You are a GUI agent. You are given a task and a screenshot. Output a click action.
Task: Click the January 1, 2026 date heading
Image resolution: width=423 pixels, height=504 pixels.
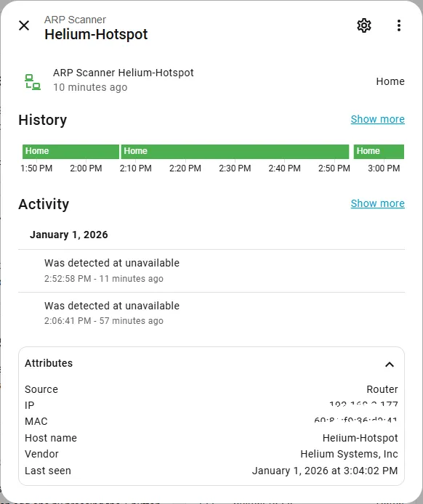click(x=69, y=235)
